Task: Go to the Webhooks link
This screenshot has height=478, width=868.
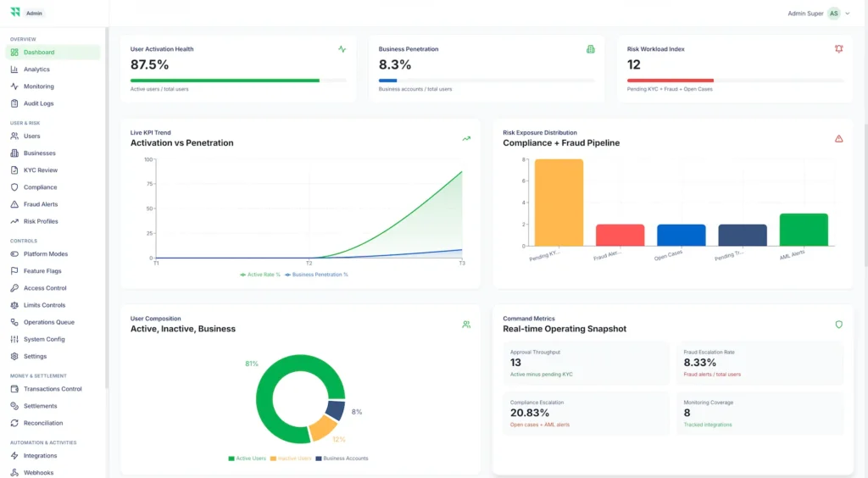Action: pyautogui.click(x=53, y=472)
